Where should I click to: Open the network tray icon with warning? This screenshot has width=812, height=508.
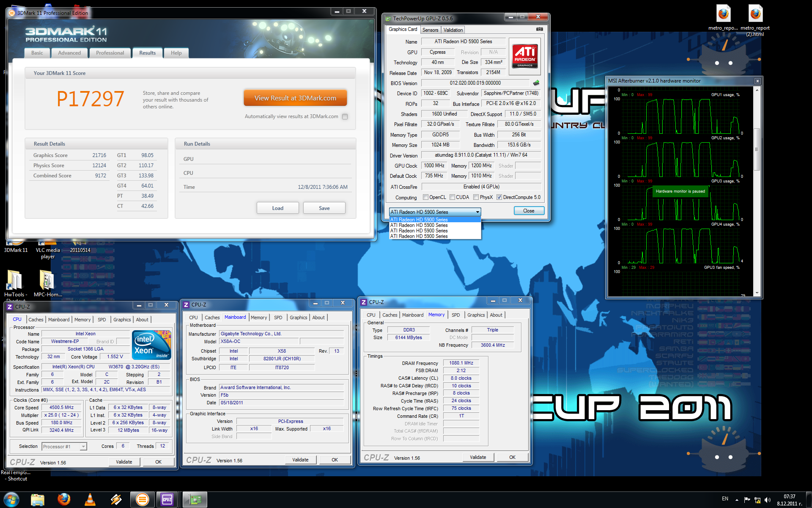click(757, 500)
